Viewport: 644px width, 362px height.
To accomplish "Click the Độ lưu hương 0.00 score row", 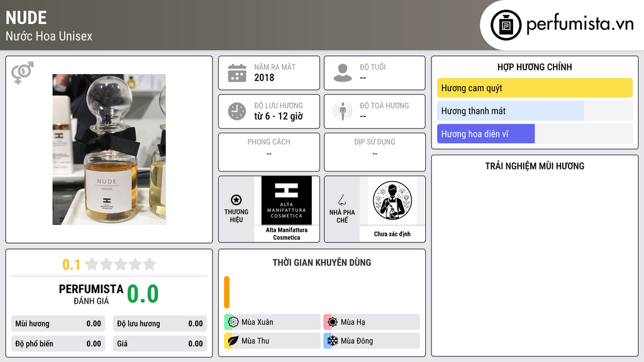I will tap(160, 324).
